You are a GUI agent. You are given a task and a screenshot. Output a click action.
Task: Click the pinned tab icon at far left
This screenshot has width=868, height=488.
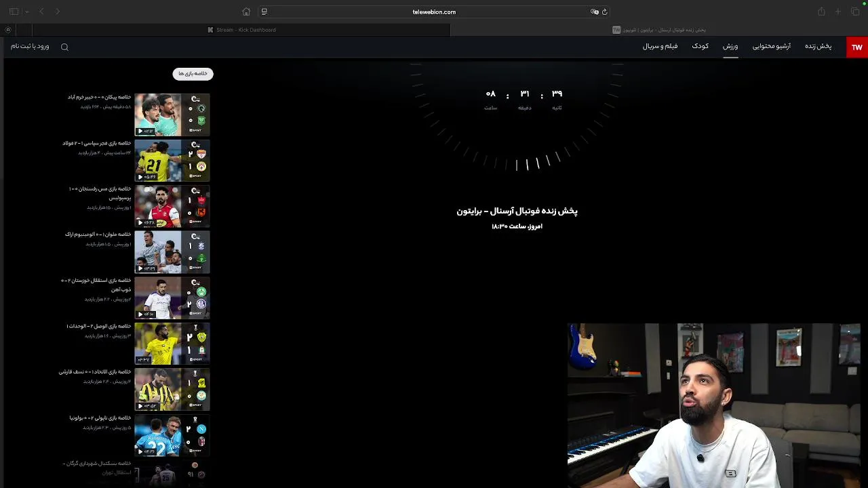(8, 30)
